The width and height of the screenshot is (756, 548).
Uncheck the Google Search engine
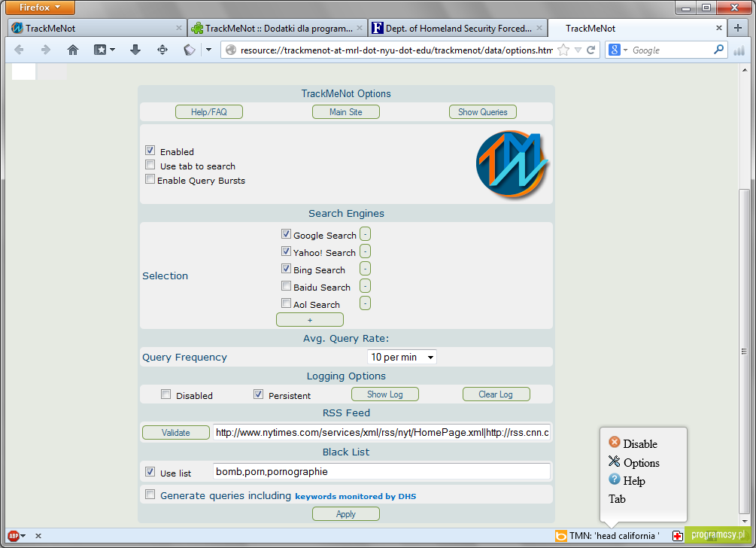pos(286,234)
